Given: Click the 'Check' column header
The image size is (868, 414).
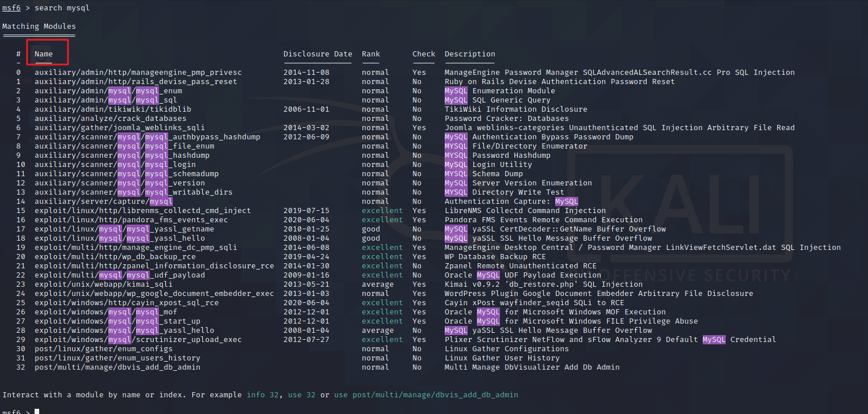Looking at the screenshot, I should pyautogui.click(x=424, y=54).
